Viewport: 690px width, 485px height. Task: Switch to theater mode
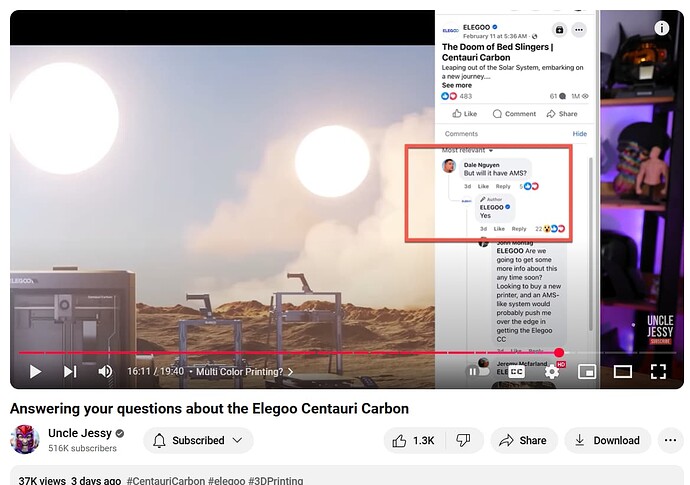622,371
